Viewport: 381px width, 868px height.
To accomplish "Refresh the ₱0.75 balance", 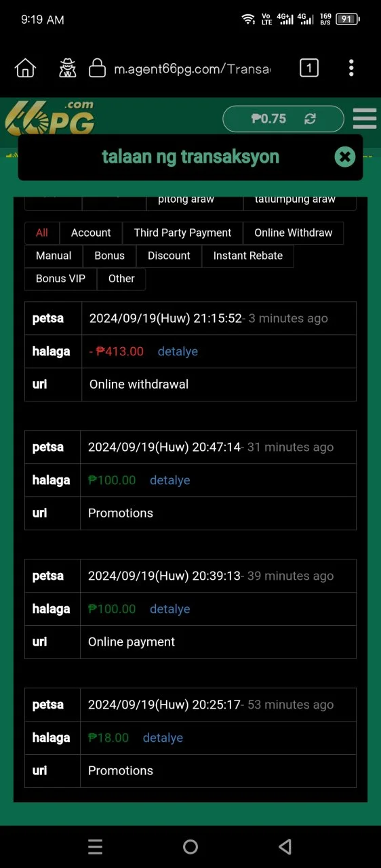I will click(x=310, y=119).
